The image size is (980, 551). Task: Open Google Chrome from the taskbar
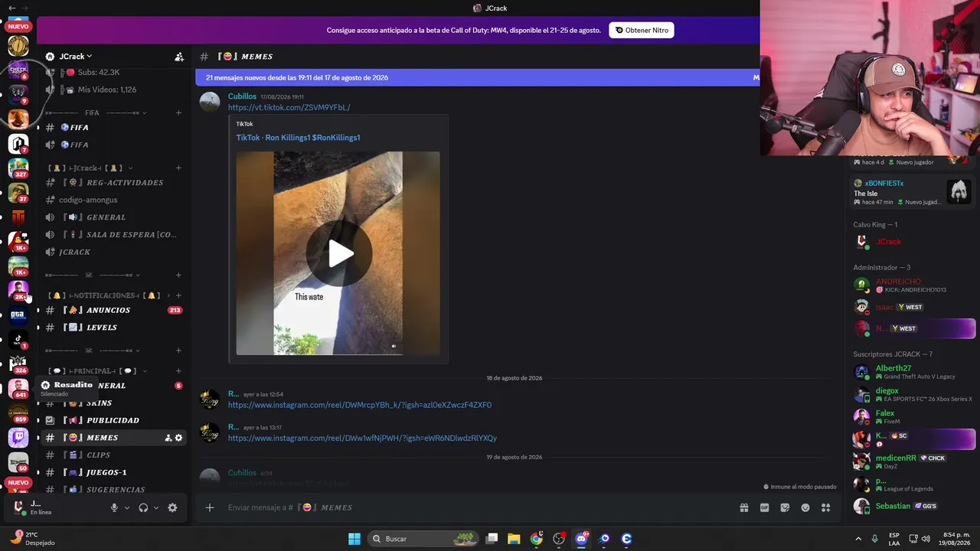coord(537,539)
